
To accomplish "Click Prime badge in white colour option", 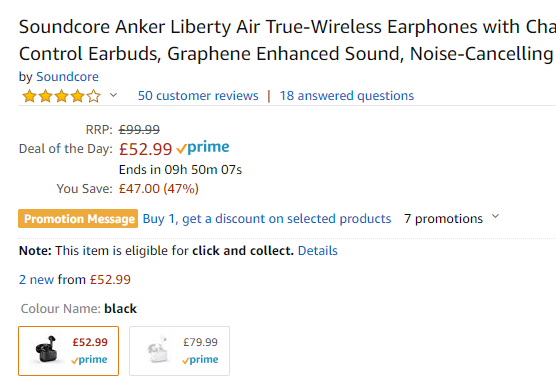I will pyautogui.click(x=200, y=360).
